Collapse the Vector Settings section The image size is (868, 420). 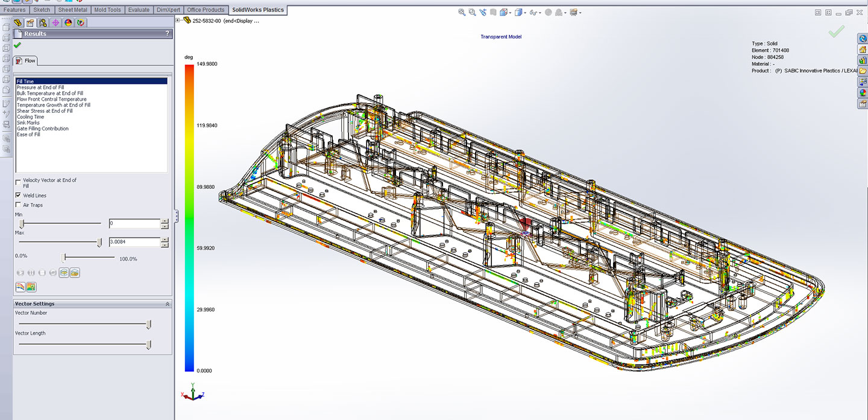point(168,303)
